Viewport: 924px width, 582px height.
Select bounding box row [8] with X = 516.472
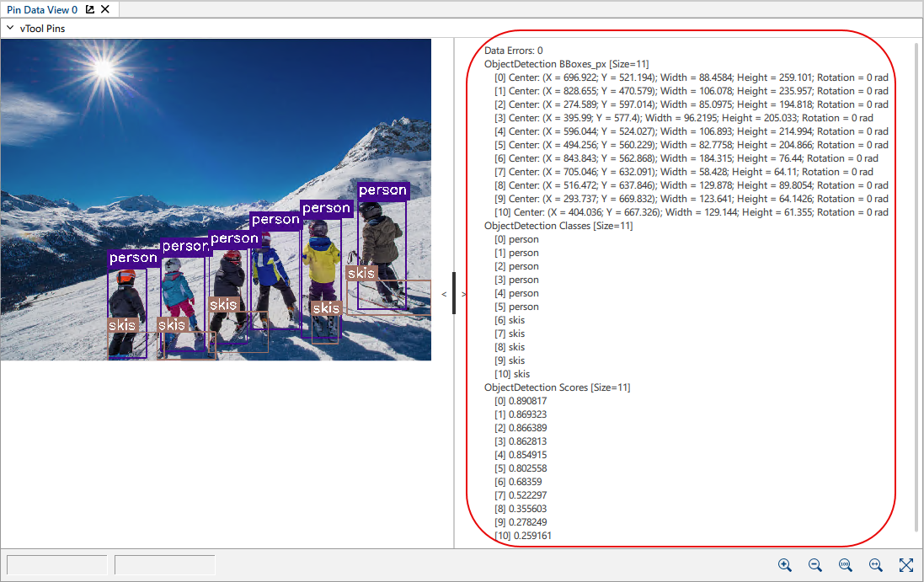click(x=692, y=185)
